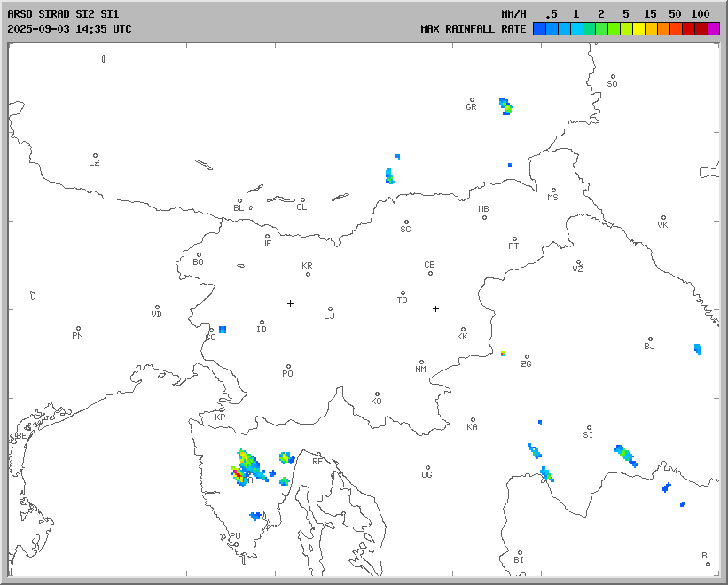Select the LZ map label
The height and width of the screenshot is (585, 728).
tap(94, 162)
